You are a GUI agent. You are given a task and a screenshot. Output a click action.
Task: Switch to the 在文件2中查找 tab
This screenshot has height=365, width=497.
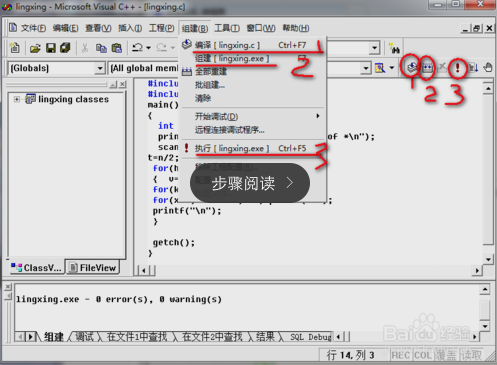coord(212,337)
